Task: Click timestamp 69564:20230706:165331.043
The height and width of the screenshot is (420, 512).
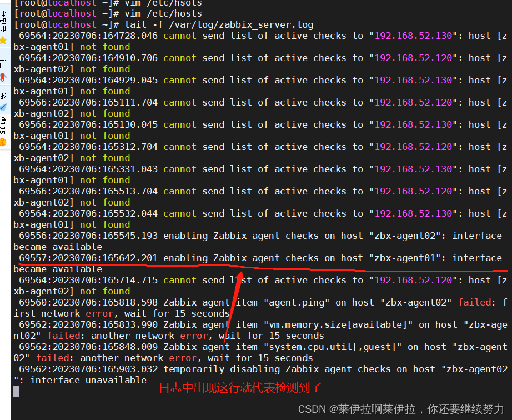Action: coord(88,169)
